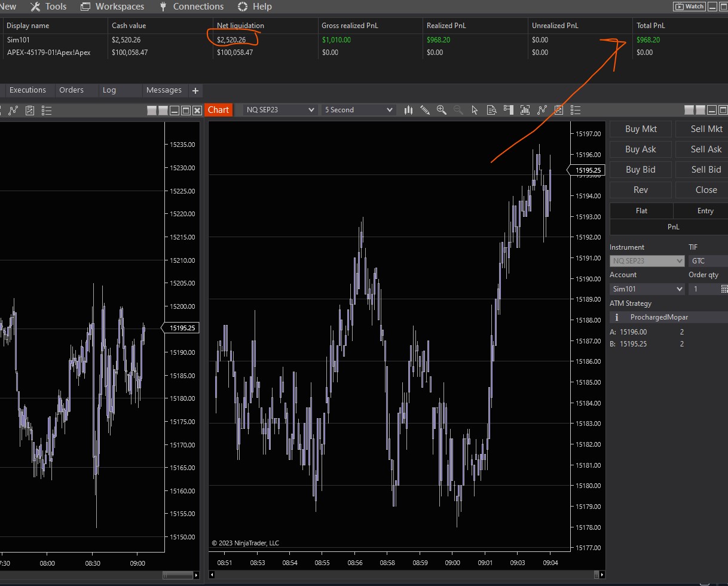Open the data box icon
The width and height of the screenshot is (728, 586).
(491, 110)
